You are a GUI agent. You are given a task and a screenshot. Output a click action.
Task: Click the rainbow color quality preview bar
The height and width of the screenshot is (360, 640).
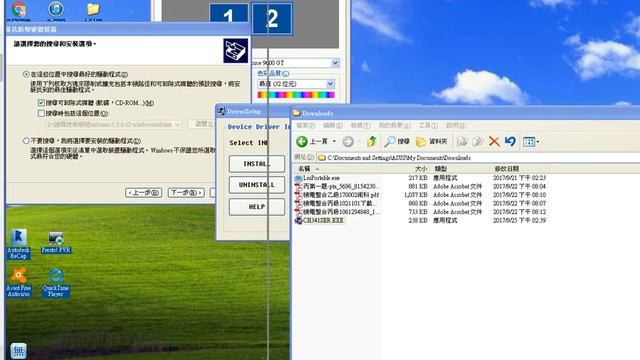pyautogui.click(x=296, y=95)
